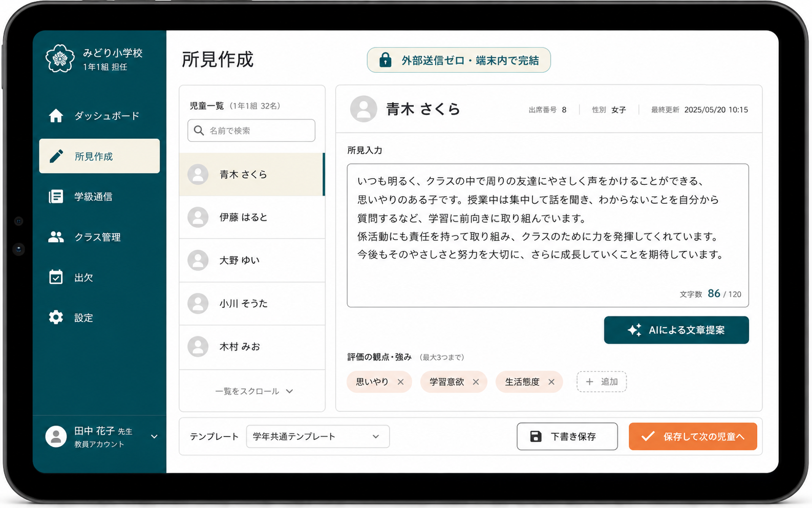Select 所見作成 in the sidebar

point(99,156)
